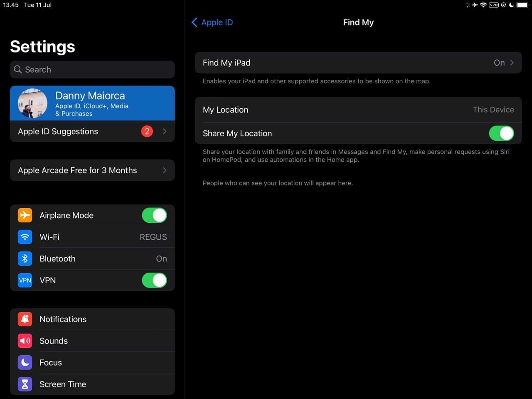Screen dimensions: 532x399
Task: Tap the Bluetooth On status value
Action: click(162, 259)
